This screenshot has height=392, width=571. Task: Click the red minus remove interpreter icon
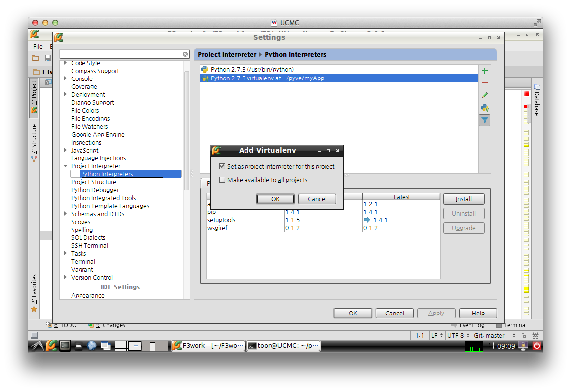(x=485, y=83)
